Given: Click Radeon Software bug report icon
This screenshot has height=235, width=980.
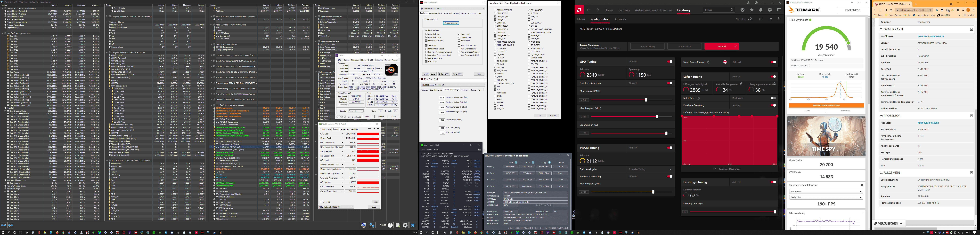Looking at the screenshot, I should click(749, 2).
